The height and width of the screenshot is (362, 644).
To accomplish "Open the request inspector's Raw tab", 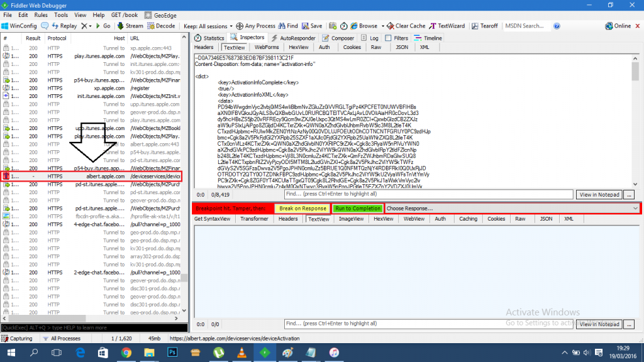I will pos(376,47).
